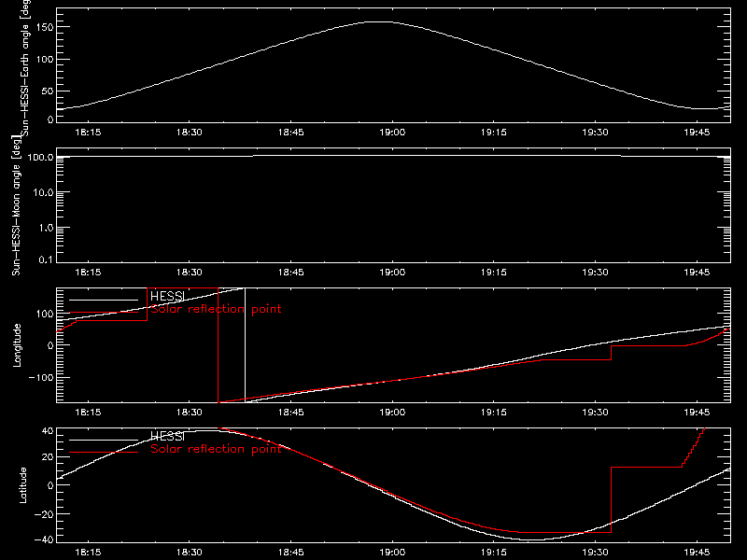Click '19:00' time label under Longitude plot
This screenshot has width=747, height=560.
[392, 413]
